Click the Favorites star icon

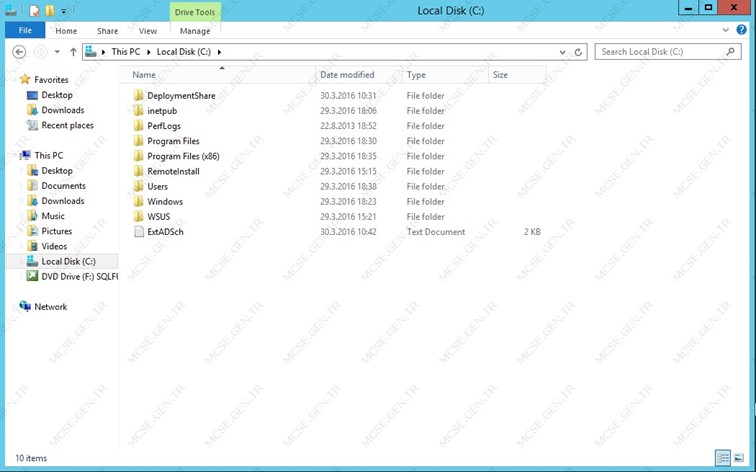click(x=25, y=79)
